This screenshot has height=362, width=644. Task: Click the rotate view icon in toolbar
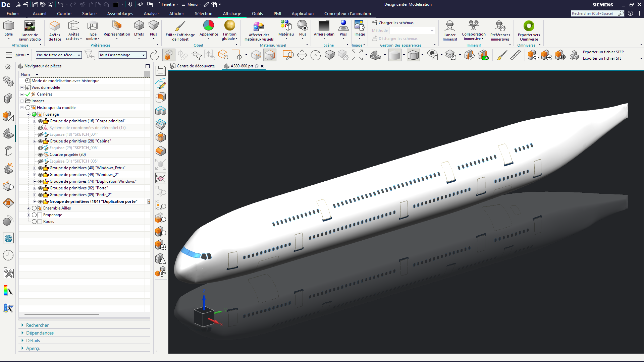pyautogui.click(x=315, y=55)
